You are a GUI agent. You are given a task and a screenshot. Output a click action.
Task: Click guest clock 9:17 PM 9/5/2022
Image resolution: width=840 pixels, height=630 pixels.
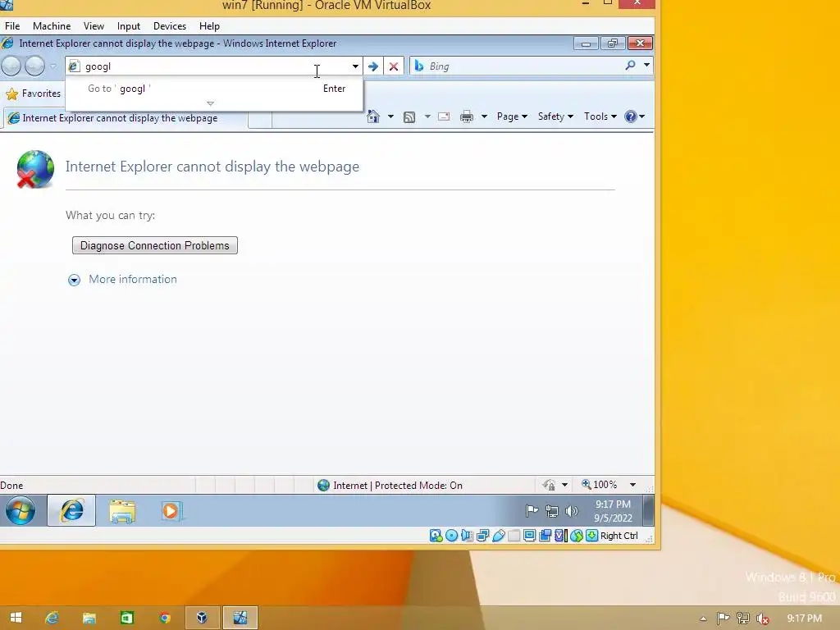pyautogui.click(x=614, y=511)
